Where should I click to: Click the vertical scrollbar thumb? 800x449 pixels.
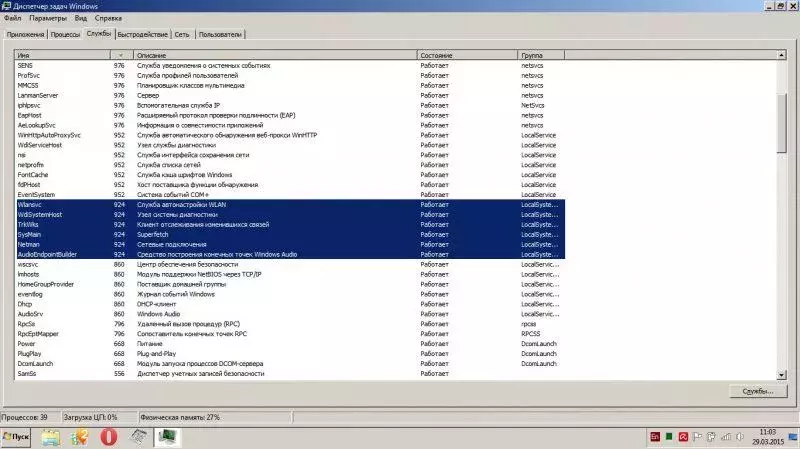782,122
